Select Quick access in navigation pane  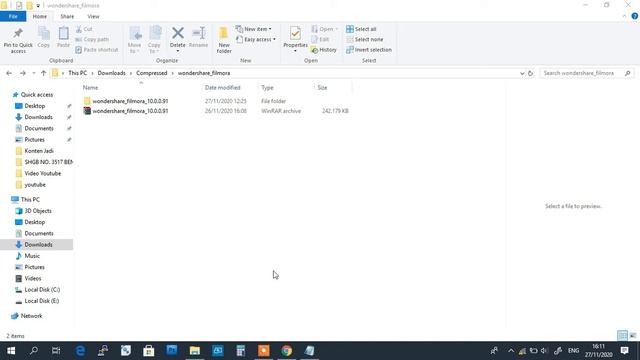point(37,95)
